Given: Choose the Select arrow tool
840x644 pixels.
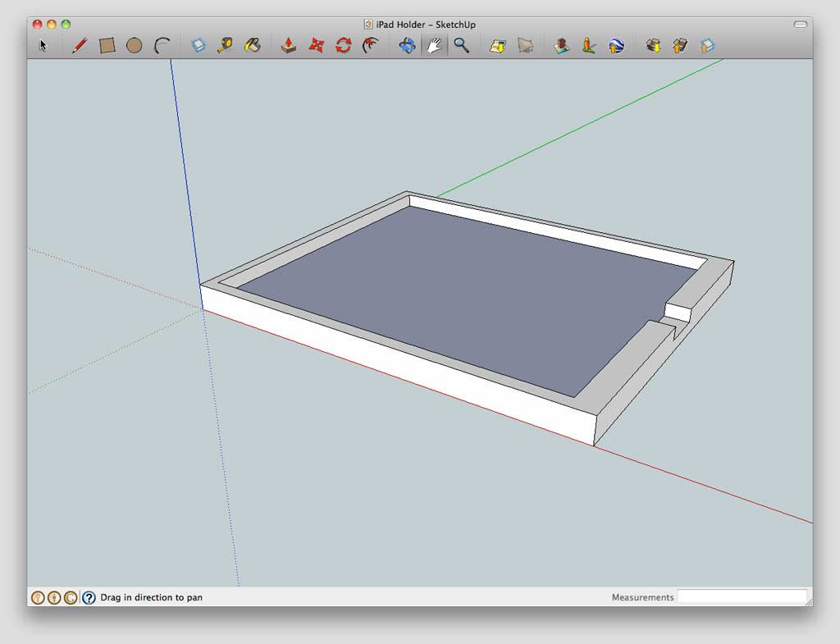Looking at the screenshot, I should [x=43, y=46].
